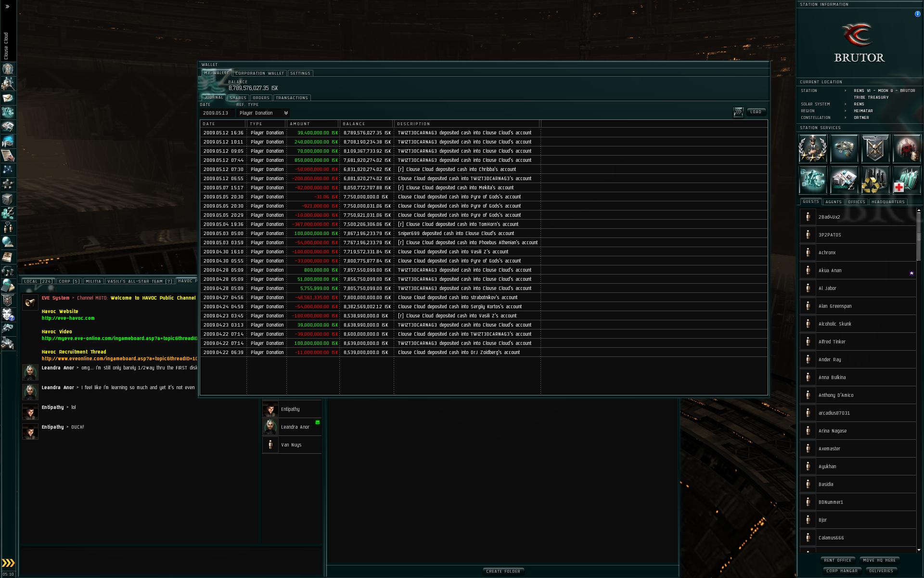The width and height of the screenshot is (924, 578).
Task: Open the mail envelope icon in sidebar
Action: click(x=8, y=98)
